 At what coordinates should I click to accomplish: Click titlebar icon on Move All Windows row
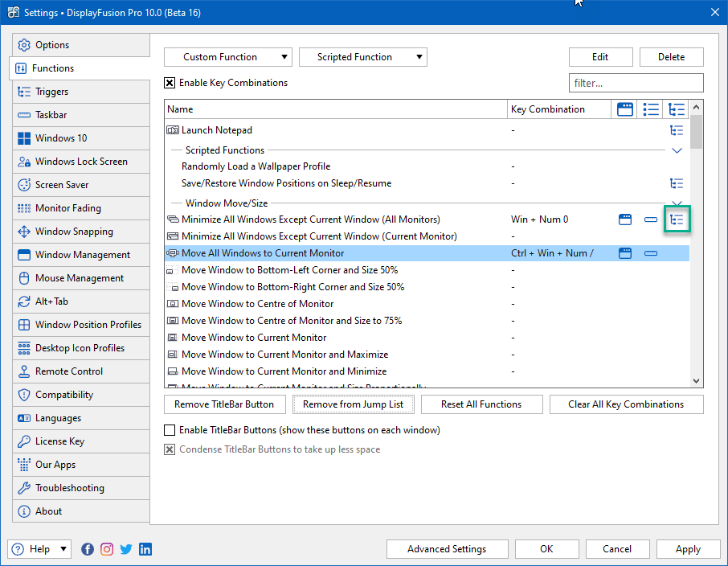(625, 253)
